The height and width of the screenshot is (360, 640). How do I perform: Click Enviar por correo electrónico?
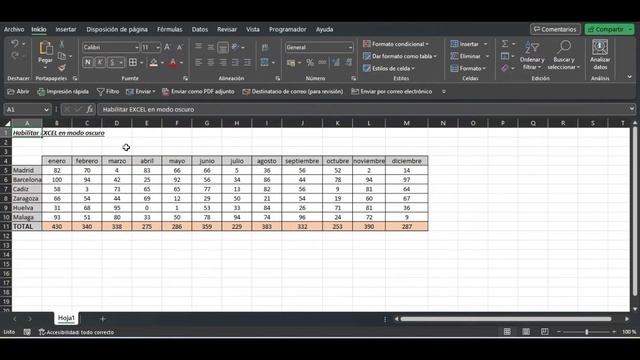[x=391, y=92]
